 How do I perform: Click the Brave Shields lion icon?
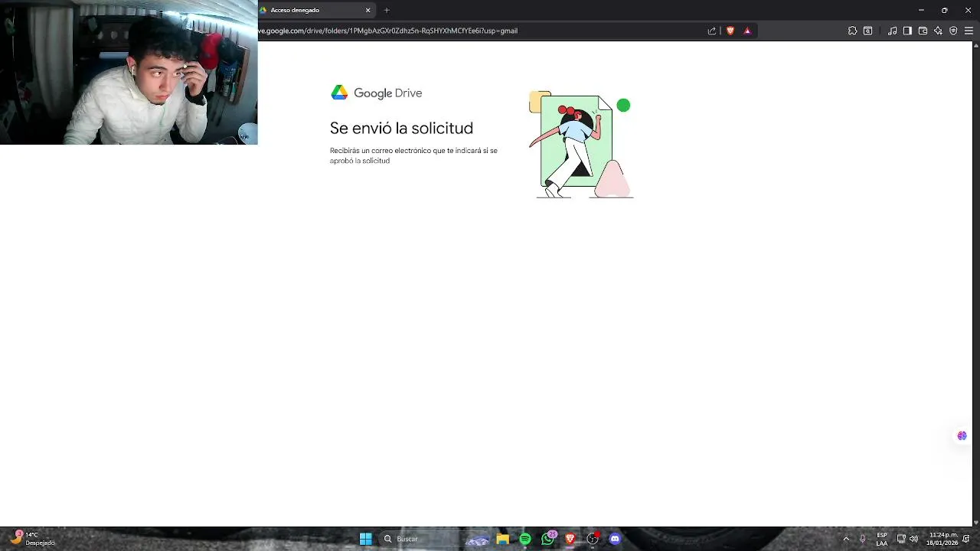point(730,31)
